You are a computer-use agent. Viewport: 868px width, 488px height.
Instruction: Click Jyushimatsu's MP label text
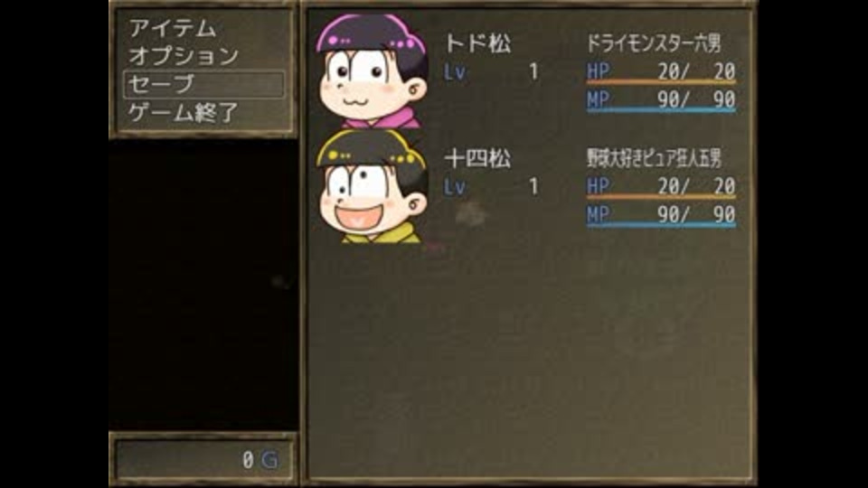[599, 215]
